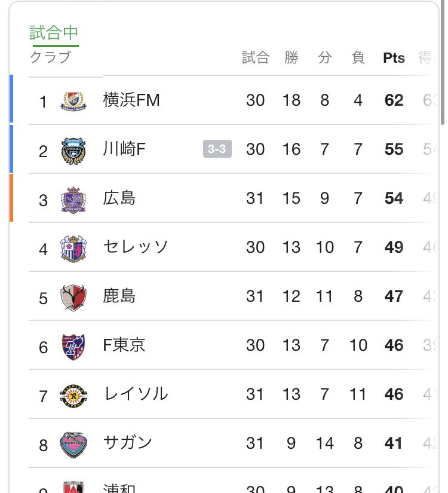Click the 3-3 live score badge
Viewport: 448px width, 493px height.
click(x=217, y=149)
